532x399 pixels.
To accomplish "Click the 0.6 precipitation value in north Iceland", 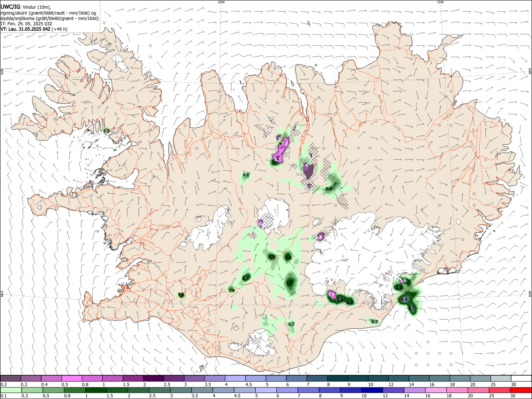I will 246,175.
